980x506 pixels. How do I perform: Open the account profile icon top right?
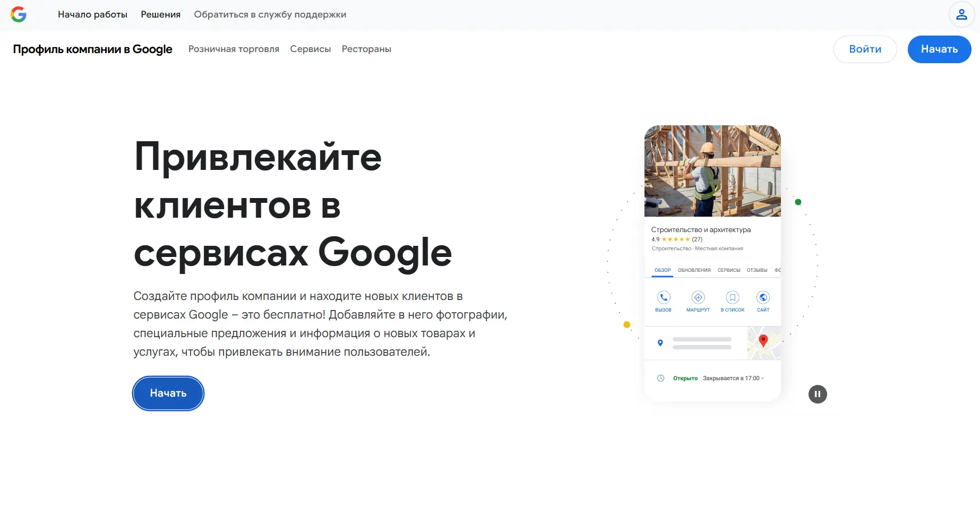point(961,14)
